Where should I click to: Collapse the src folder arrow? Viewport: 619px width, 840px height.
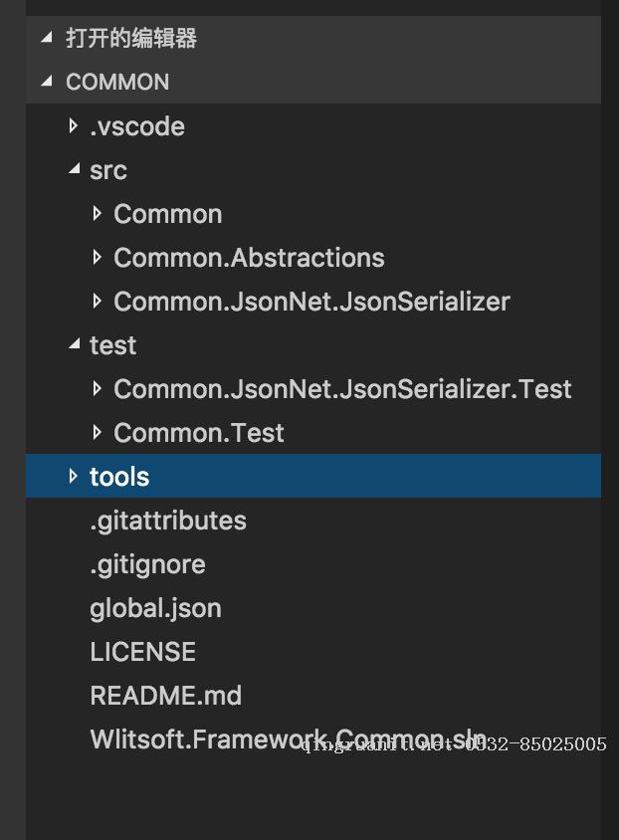73,169
